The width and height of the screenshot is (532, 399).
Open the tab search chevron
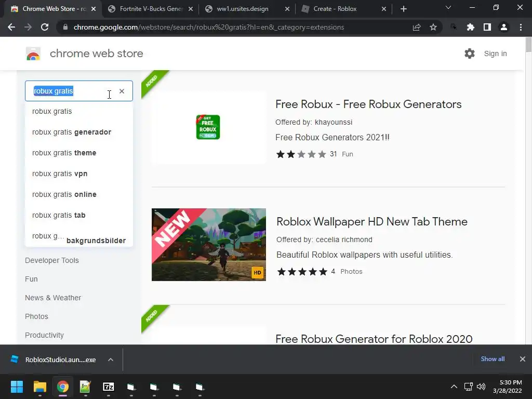click(x=448, y=7)
